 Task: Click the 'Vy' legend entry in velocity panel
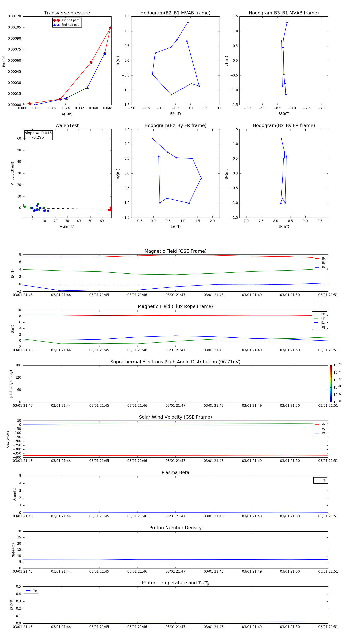point(320,429)
